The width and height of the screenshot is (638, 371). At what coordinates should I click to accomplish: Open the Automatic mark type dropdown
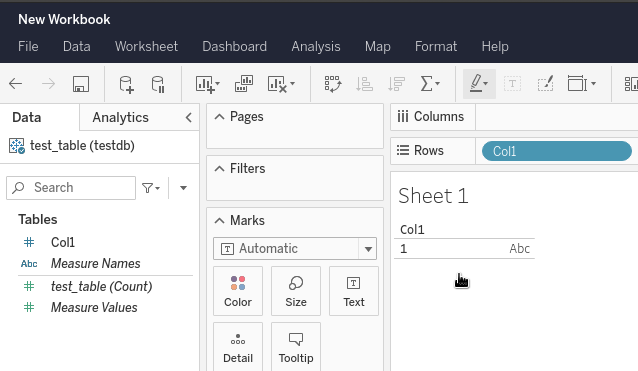tap(295, 249)
